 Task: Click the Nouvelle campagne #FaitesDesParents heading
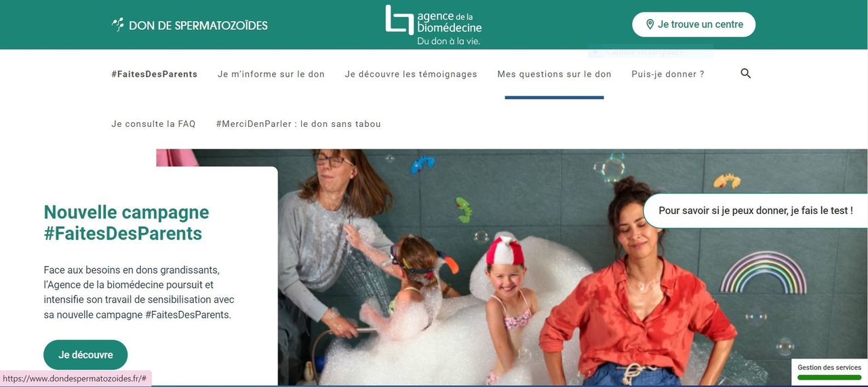(126, 223)
